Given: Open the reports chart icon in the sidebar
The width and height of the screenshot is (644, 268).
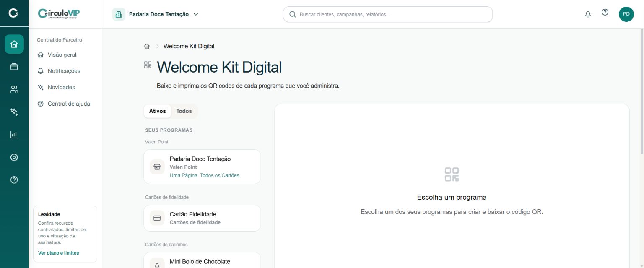Looking at the screenshot, I should tap(14, 135).
